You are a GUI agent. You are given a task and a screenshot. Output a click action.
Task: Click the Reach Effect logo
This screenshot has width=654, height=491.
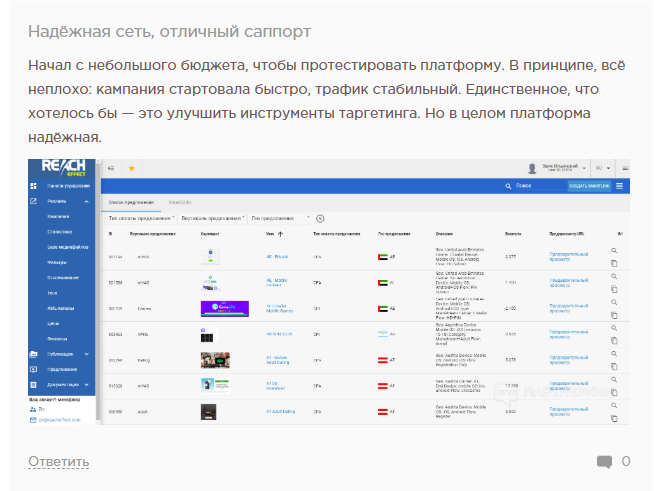click(62, 167)
